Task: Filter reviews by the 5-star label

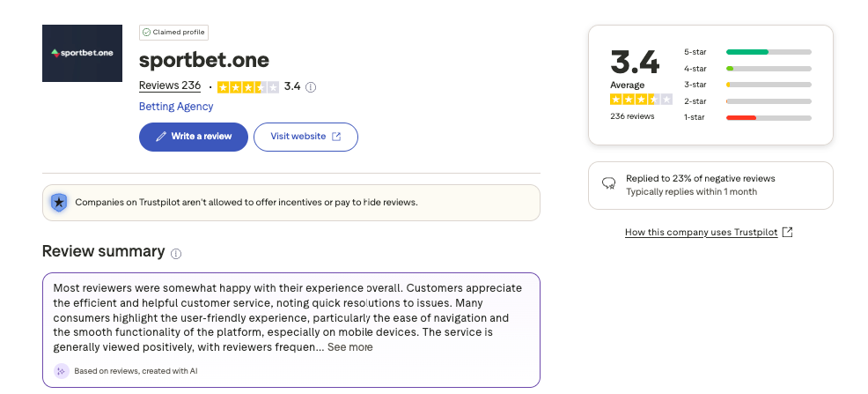Action: tap(695, 52)
